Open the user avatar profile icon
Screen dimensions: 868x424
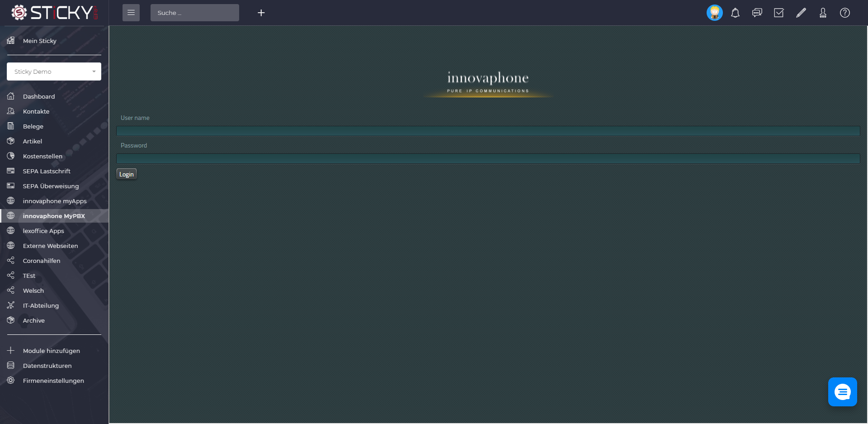pos(714,13)
